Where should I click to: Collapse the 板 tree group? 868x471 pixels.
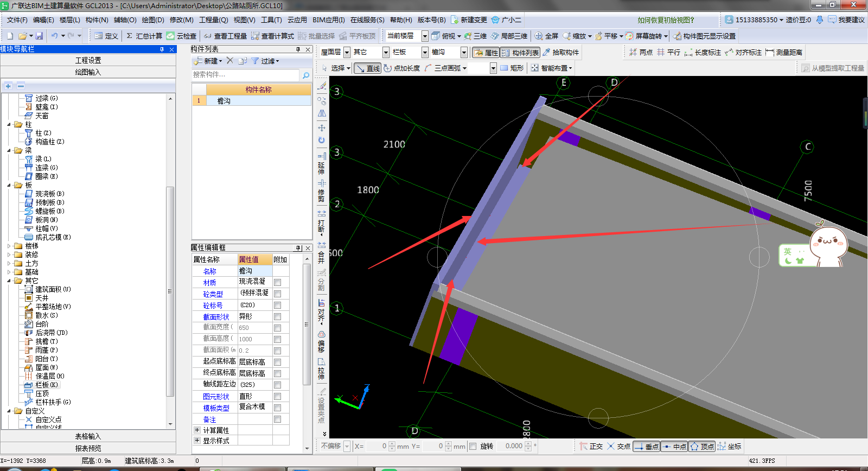click(9, 185)
